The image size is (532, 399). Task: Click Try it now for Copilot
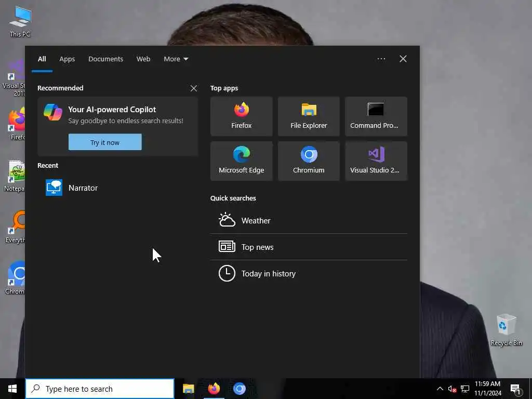coord(105,142)
